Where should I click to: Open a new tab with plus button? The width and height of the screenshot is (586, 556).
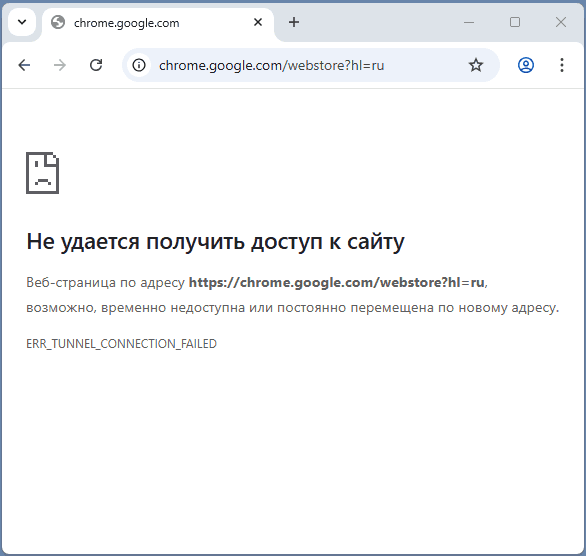[x=294, y=22]
